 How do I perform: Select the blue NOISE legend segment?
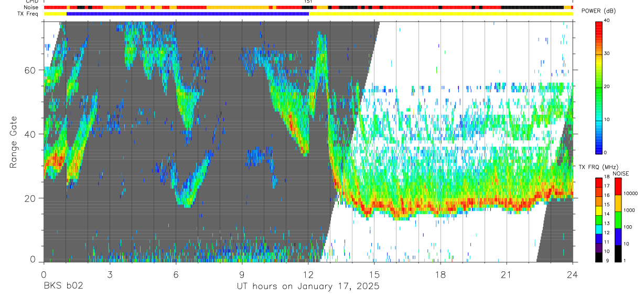tap(618, 237)
